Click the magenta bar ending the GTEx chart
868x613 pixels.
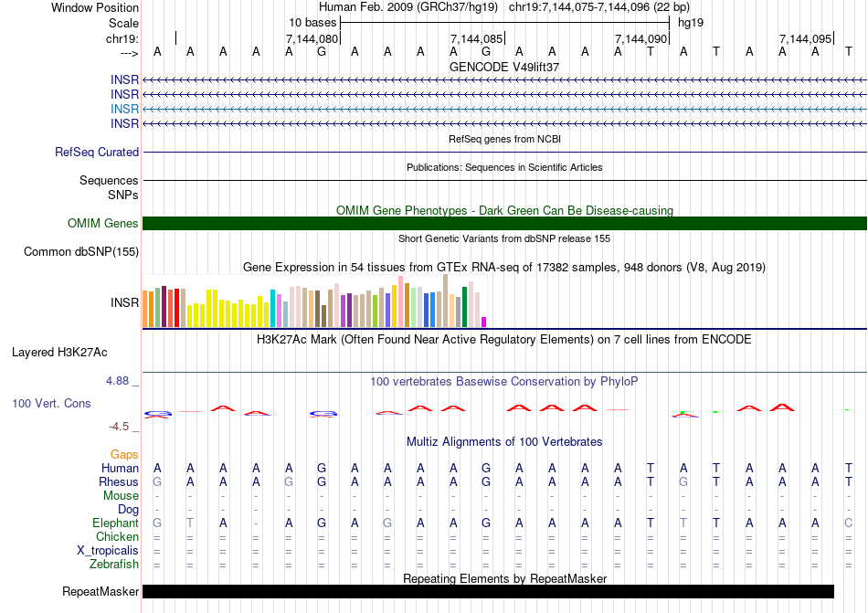tap(484, 322)
